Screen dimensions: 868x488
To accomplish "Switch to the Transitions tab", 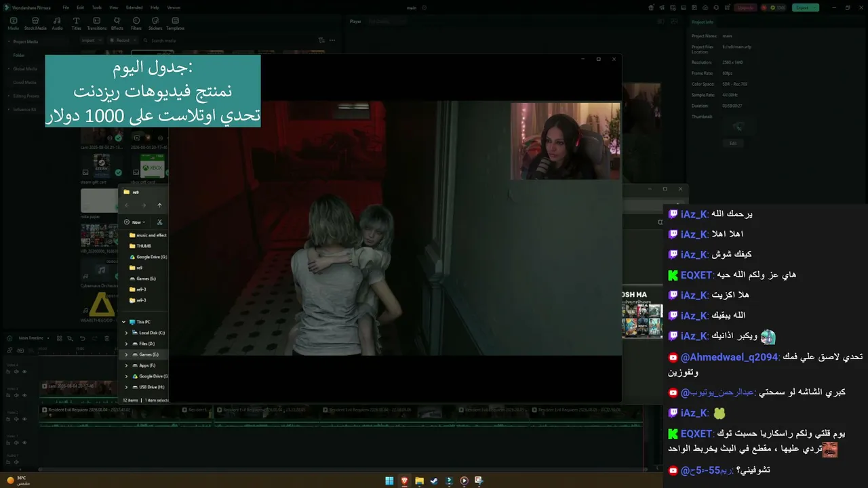I will tap(97, 24).
